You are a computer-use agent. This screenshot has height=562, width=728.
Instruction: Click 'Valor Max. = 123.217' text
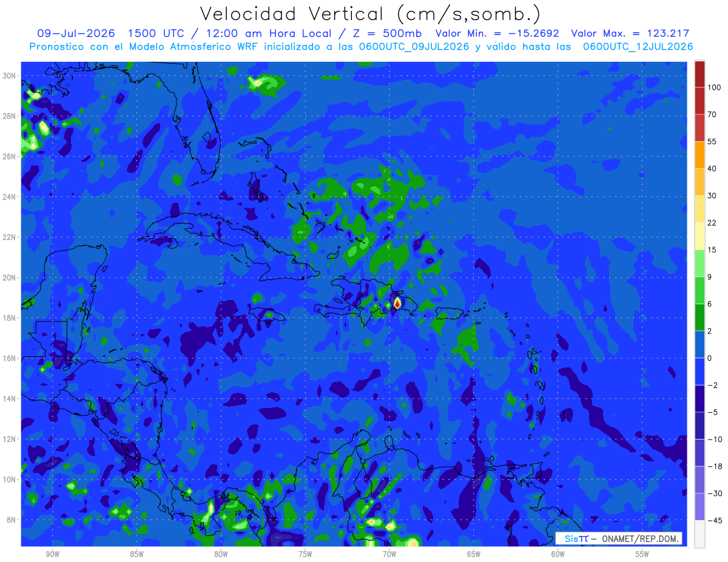(630, 34)
